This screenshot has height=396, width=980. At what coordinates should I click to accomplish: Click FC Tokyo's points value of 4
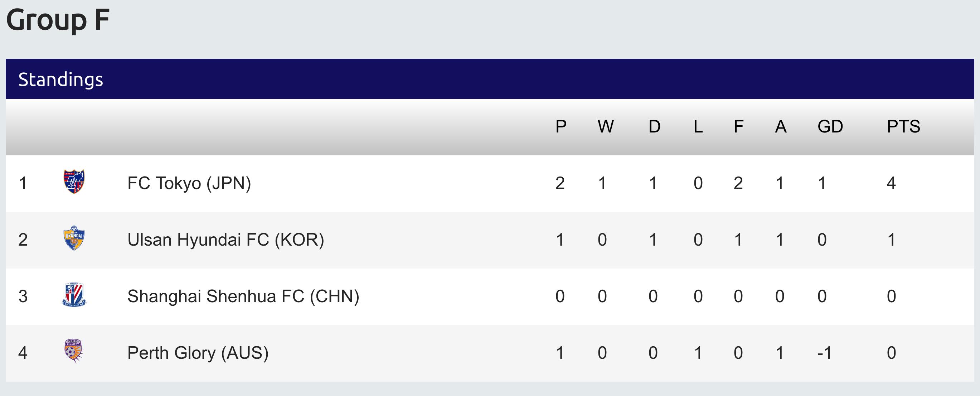coord(891,183)
